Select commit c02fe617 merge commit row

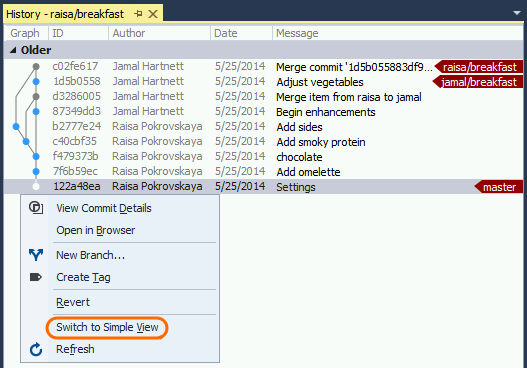click(x=263, y=67)
